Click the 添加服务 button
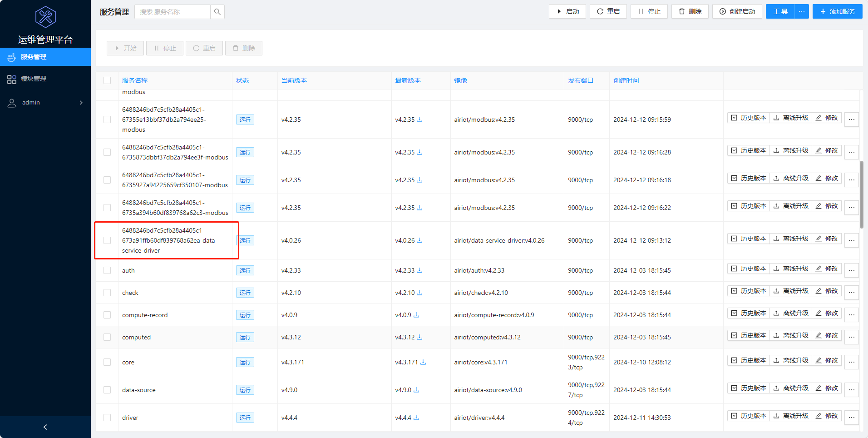 [838, 11]
